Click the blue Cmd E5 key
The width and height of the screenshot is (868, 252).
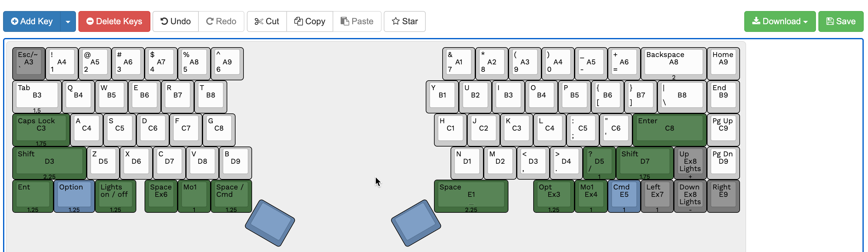(624, 196)
